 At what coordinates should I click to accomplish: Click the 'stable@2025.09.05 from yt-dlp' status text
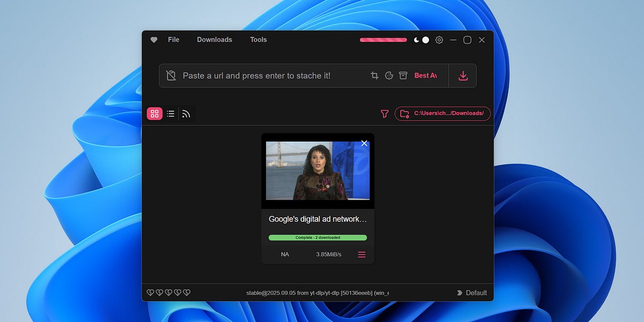(318, 293)
